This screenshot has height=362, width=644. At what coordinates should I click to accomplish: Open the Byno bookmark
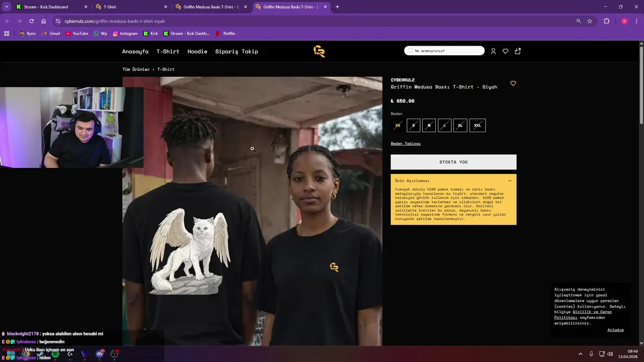point(27,34)
